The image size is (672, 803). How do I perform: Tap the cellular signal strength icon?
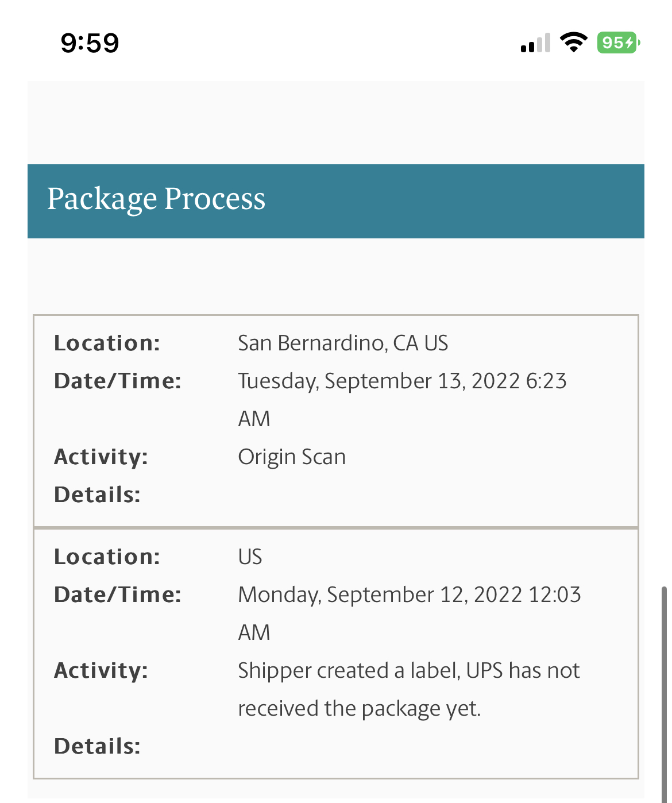pyautogui.click(x=535, y=43)
